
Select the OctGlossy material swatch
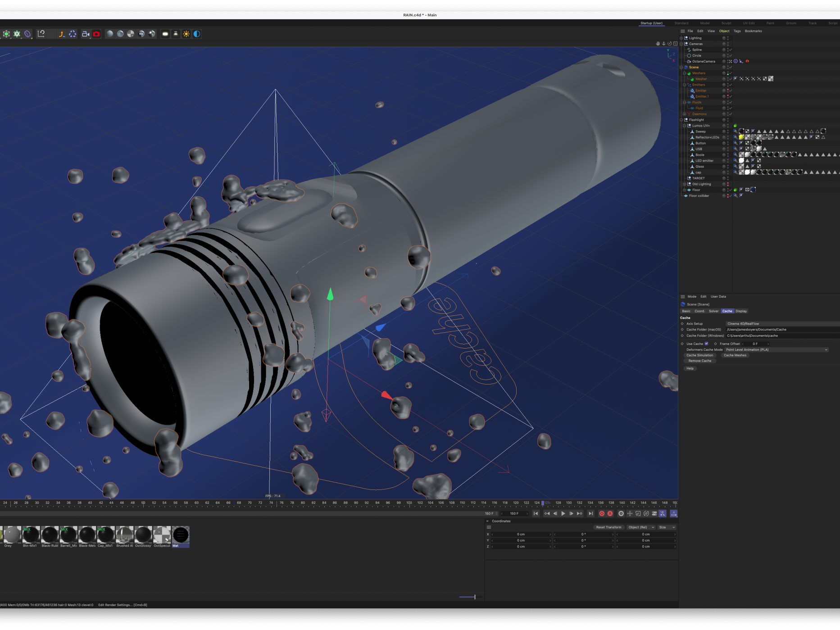click(x=143, y=535)
